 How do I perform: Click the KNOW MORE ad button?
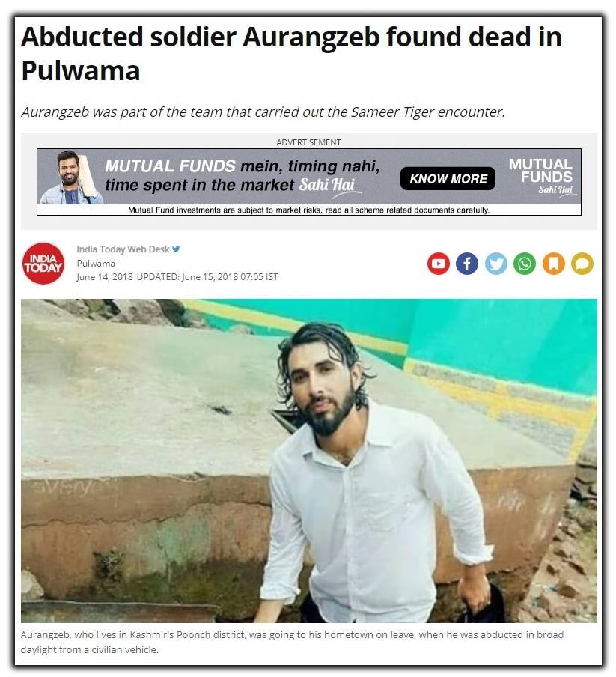[448, 178]
